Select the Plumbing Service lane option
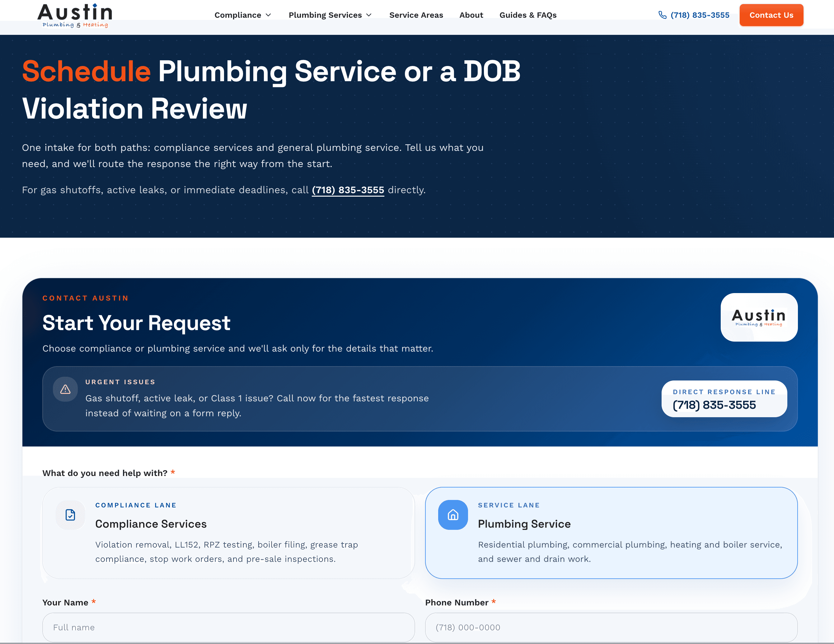 tap(611, 533)
